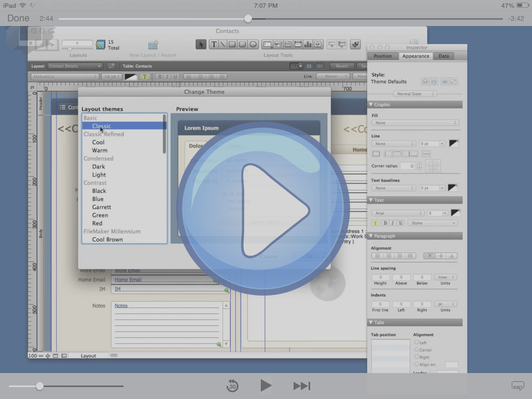This screenshot has height=399, width=532.
Task: Select the Garrett layout theme
Action: [x=124, y=207]
